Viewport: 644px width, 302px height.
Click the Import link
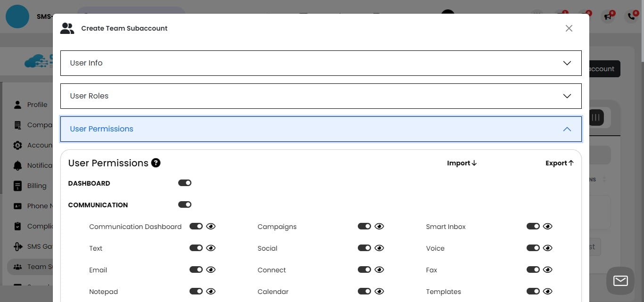click(x=461, y=163)
